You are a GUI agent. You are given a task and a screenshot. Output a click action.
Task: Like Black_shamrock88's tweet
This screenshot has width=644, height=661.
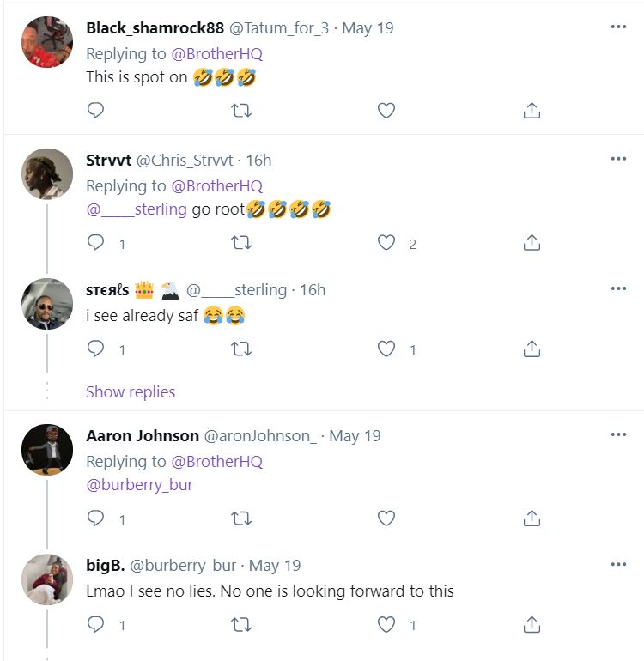point(386,110)
